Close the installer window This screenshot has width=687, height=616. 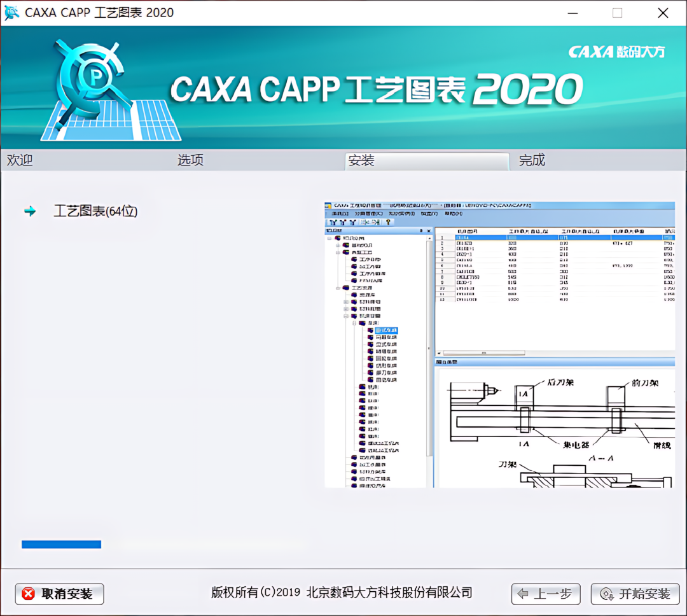(x=663, y=13)
